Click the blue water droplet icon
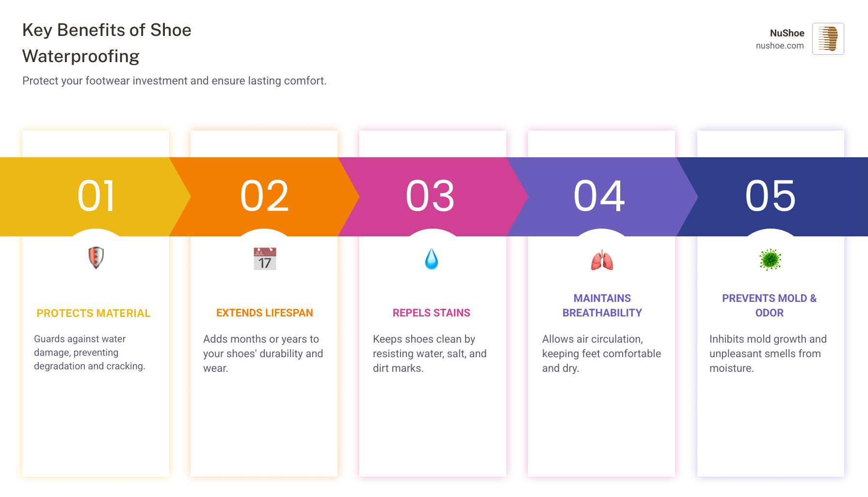 point(431,259)
